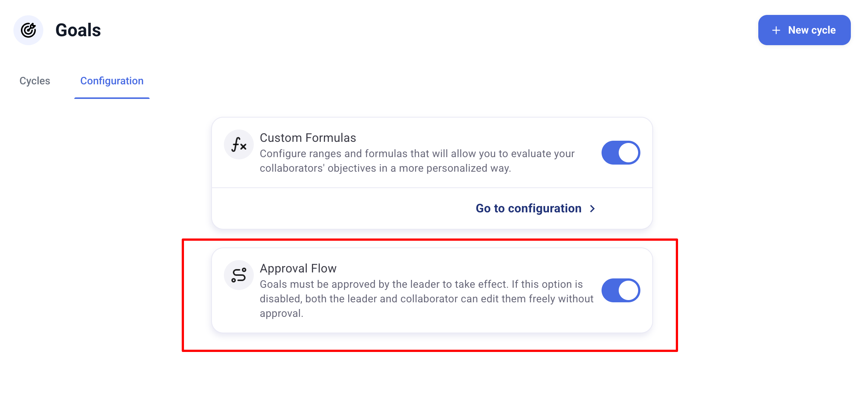Open the Go to configuration link

528,208
